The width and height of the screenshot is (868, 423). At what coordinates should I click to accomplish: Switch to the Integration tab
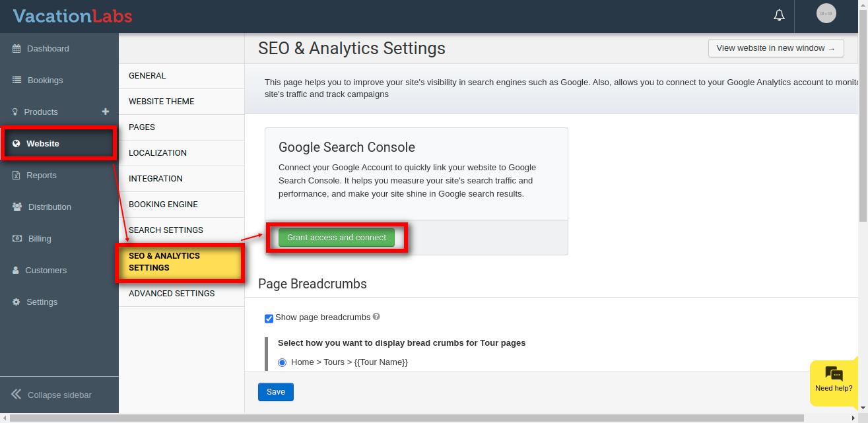click(x=156, y=178)
